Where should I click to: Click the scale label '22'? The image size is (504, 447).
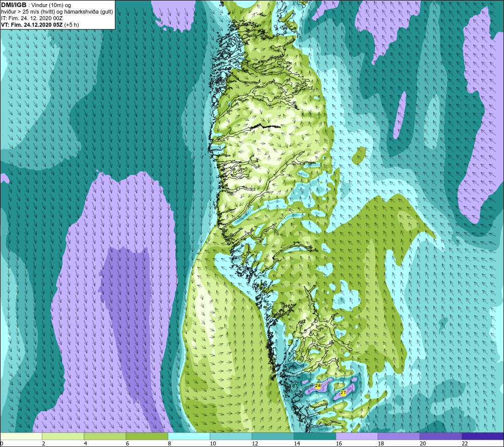465,443
